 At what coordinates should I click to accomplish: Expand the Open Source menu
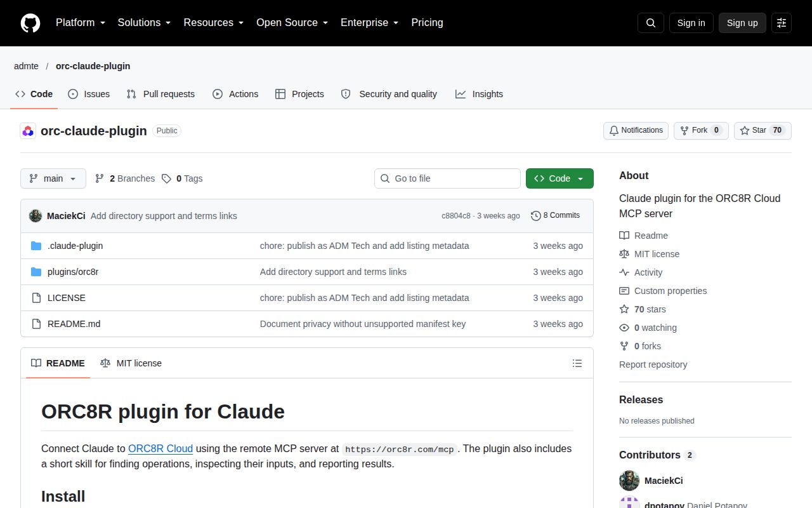[x=292, y=22]
